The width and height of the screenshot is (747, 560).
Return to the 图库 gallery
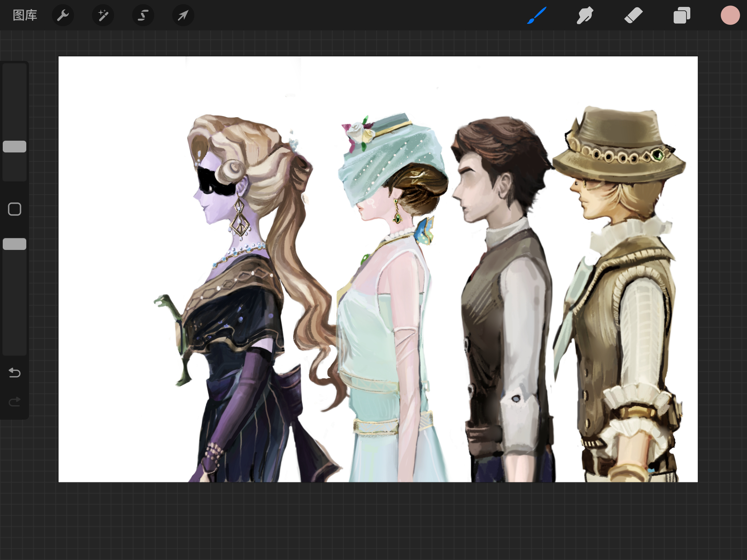[25, 15]
